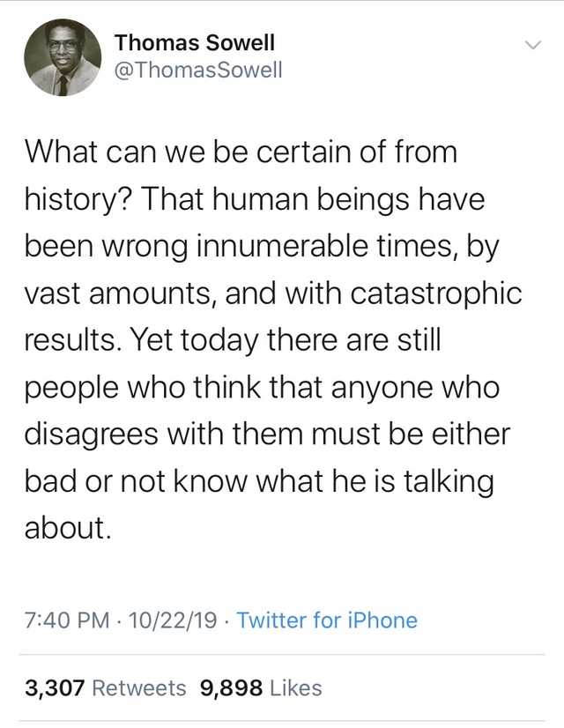
Task: View the 3,307 Retweets list
Action: coord(106,687)
